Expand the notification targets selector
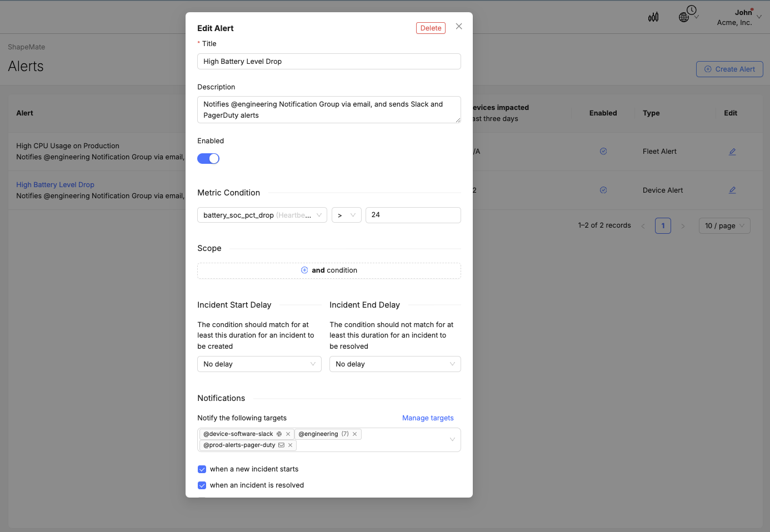Image resolution: width=770 pixels, height=532 pixels. (x=452, y=440)
